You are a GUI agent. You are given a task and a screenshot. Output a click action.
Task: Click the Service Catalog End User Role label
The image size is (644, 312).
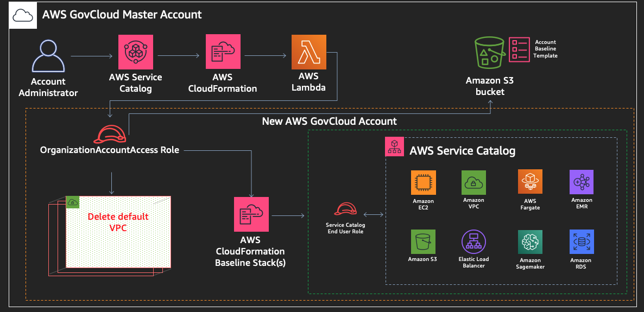pos(345,228)
